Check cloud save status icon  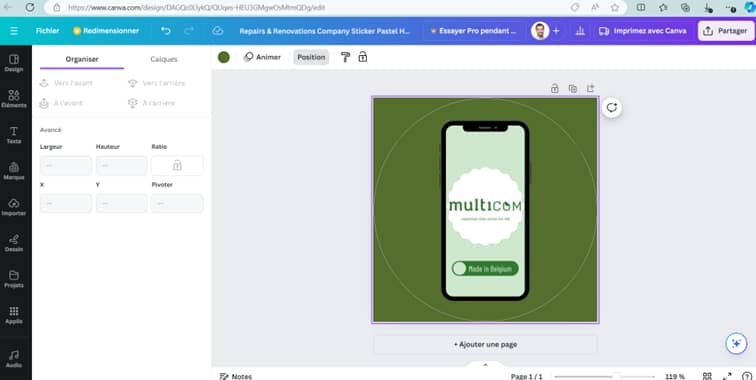(218, 31)
